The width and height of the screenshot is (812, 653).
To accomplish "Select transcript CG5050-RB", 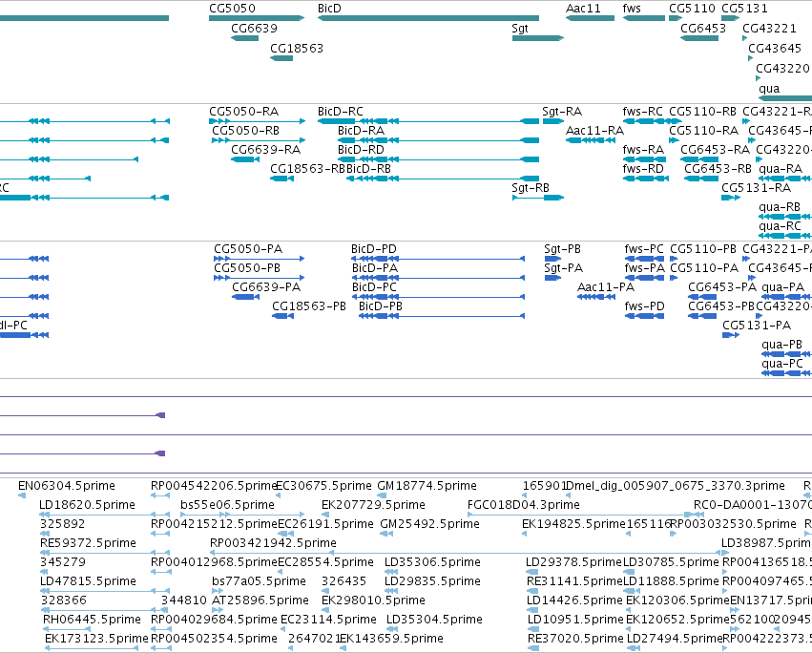I will coord(259,140).
